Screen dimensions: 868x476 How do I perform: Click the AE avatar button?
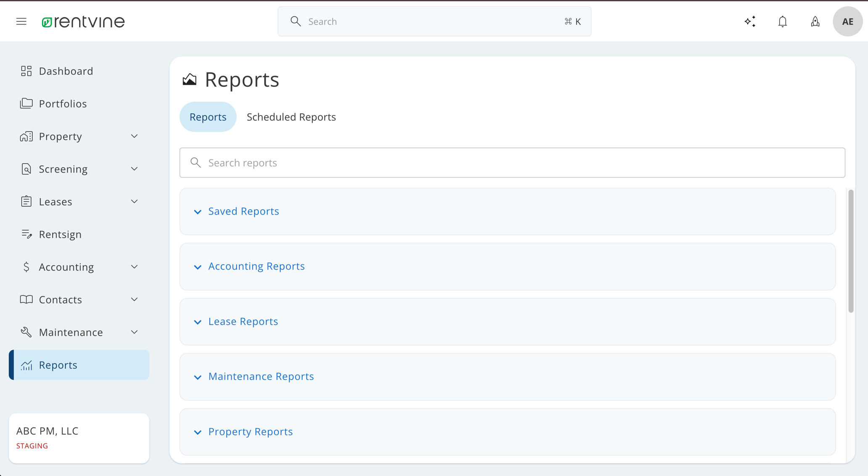[x=847, y=21]
